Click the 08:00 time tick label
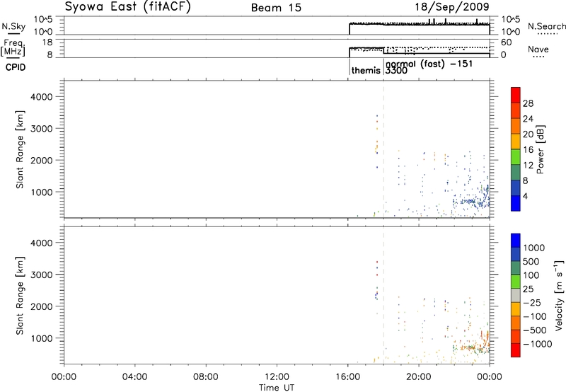Image resolution: width=566 pixels, height=392 pixels. [x=206, y=377]
